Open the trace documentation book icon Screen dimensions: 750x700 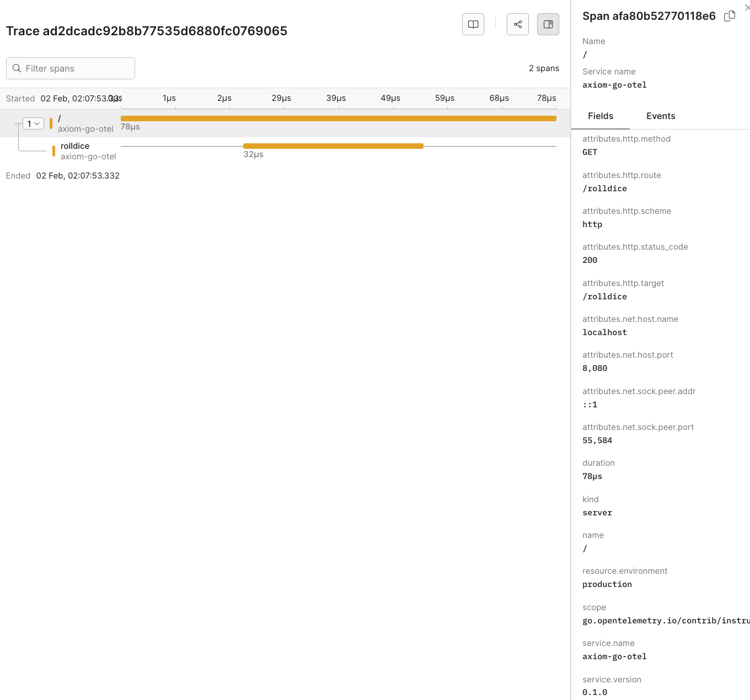[473, 24]
